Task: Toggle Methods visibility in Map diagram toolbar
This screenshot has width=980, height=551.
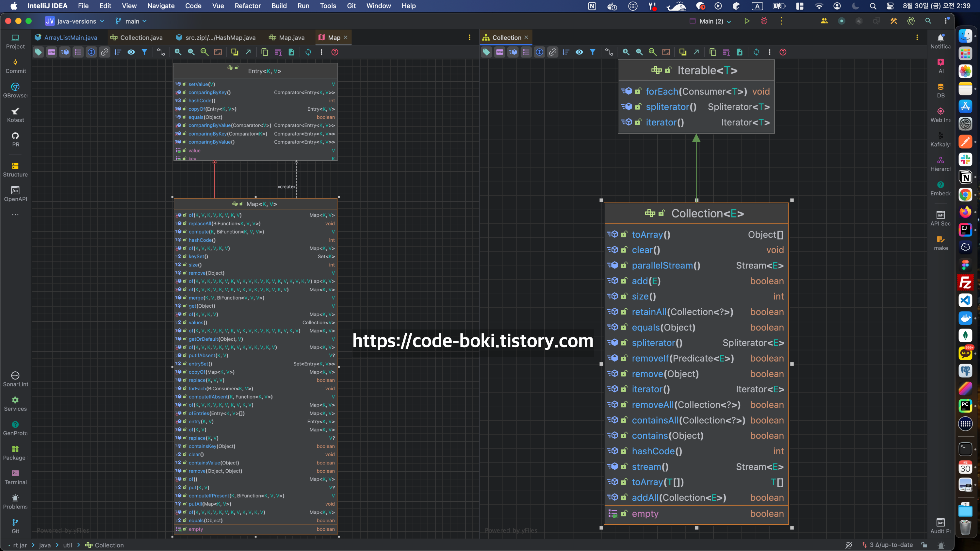Action: coord(65,52)
